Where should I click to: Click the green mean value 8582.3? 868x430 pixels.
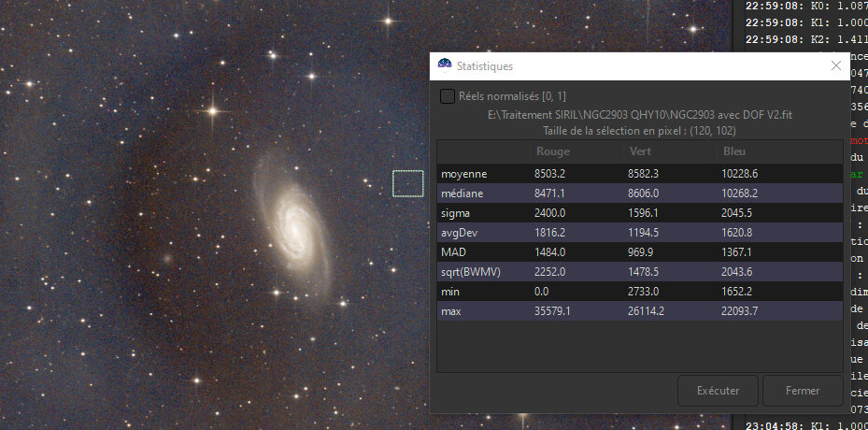645,174
